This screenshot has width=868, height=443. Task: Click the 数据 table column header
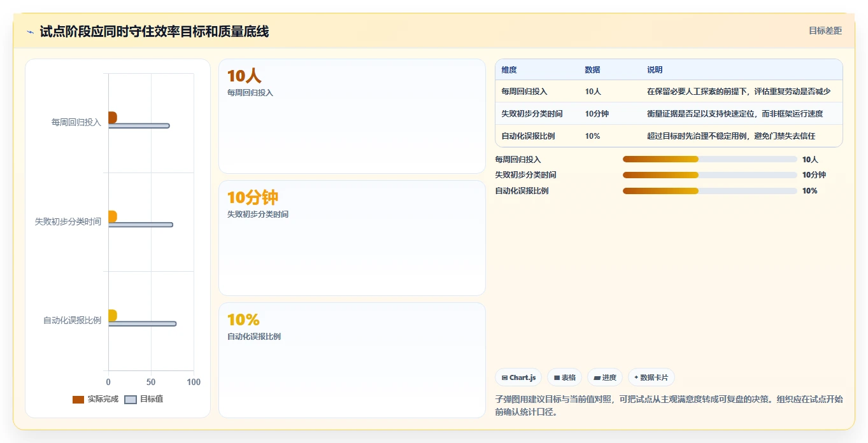click(592, 69)
